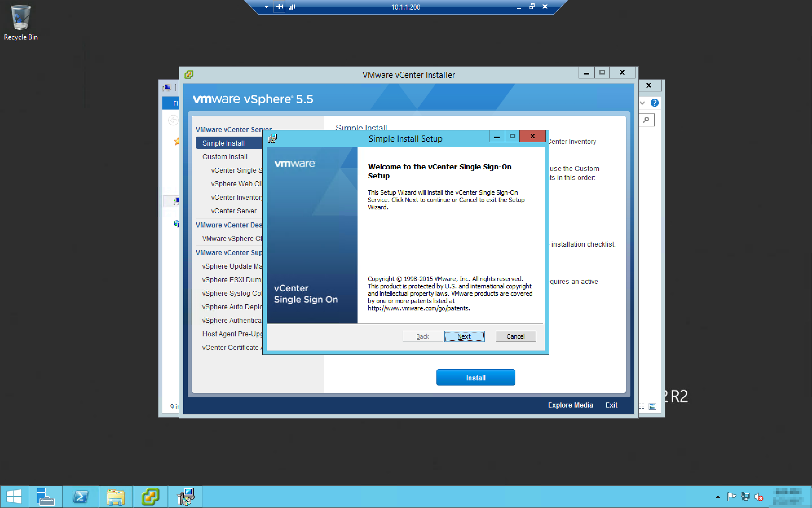
Task: Select vSphere Syslog Collector item
Action: coord(232,293)
